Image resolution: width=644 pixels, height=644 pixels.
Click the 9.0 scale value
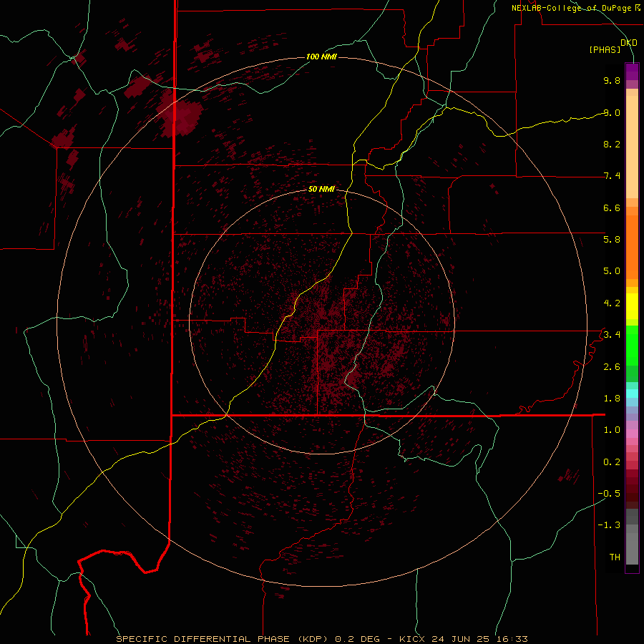[612, 112]
